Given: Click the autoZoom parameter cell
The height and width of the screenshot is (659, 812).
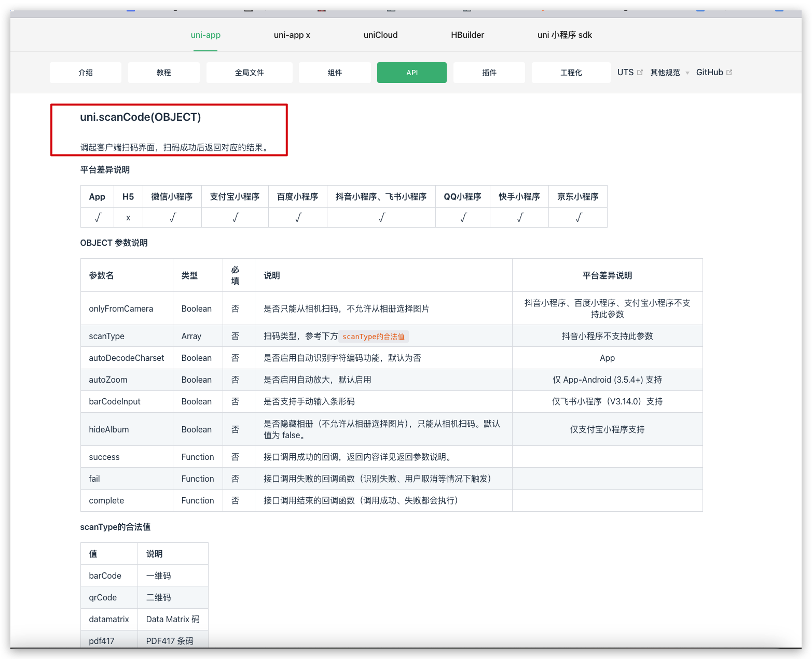Looking at the screenshot, I should pos(127,380).
